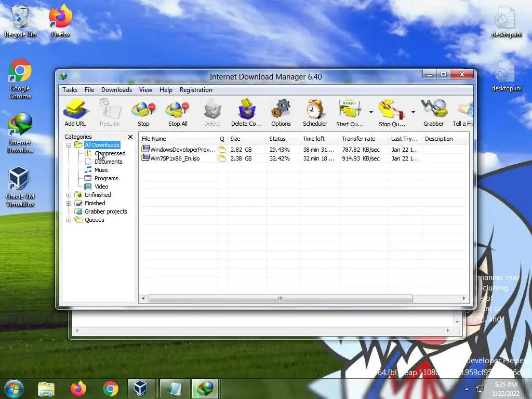Screen dimensions: 532x399
Task: Expand the Queues tree node
Action: (69, 220)
